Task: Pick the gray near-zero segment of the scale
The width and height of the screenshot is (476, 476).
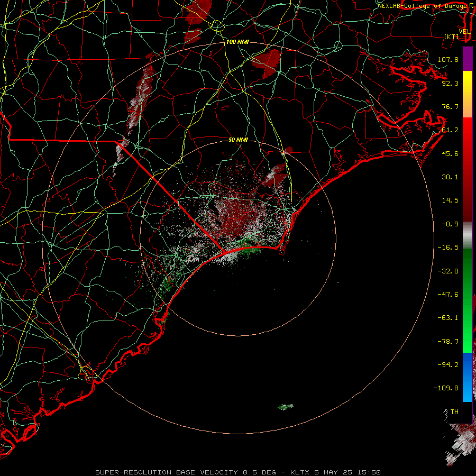Action: (467, 235)
